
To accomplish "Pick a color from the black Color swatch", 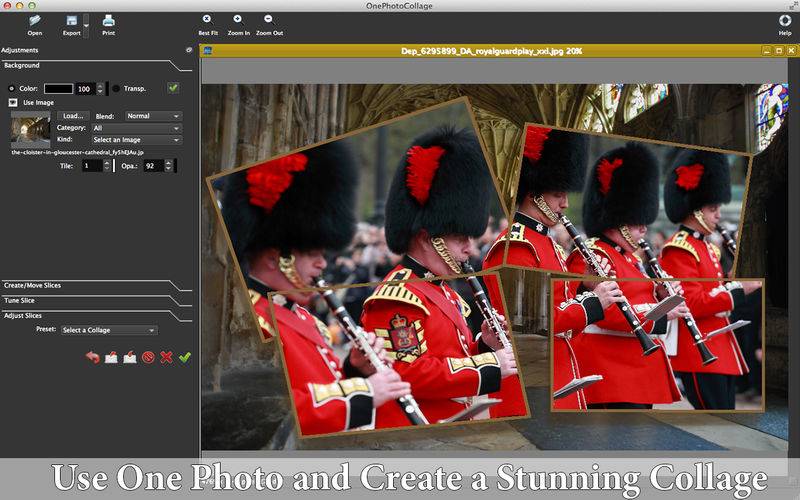I will tap(58, 89).
